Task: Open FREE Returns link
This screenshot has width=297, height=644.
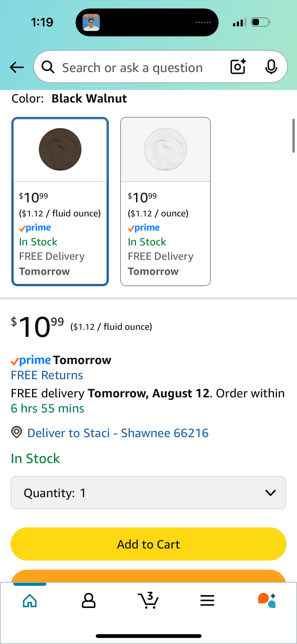Action: pos(47,375)
